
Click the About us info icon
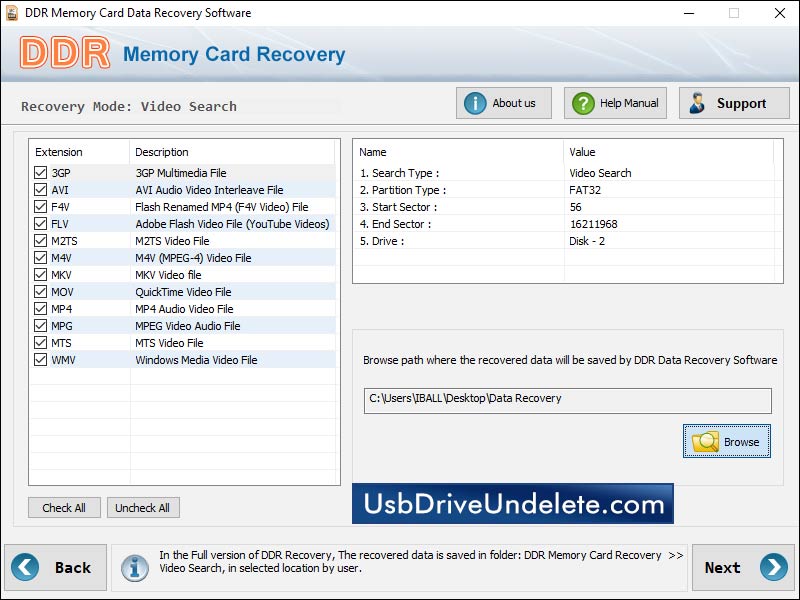(x=475, y=103)
